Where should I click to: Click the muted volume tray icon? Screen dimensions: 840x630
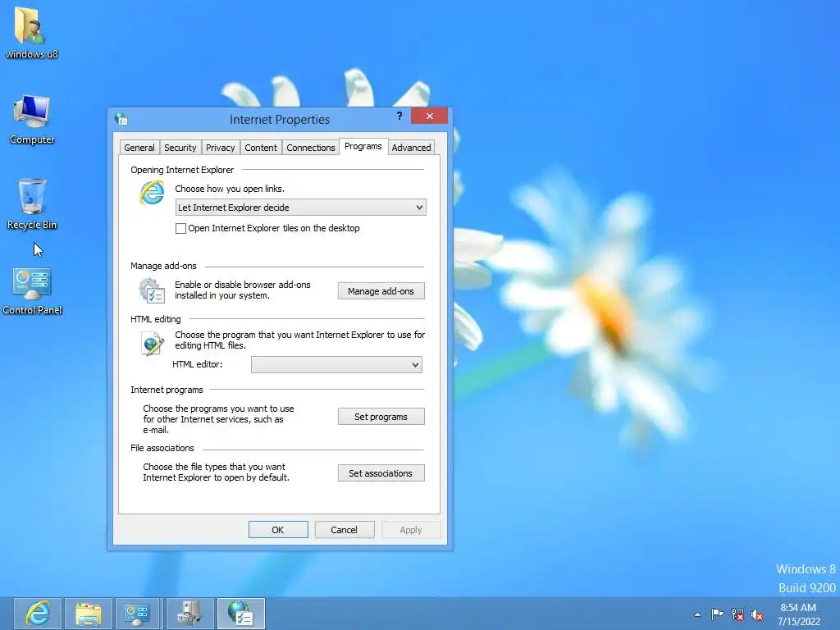click(x=757, y=614)
